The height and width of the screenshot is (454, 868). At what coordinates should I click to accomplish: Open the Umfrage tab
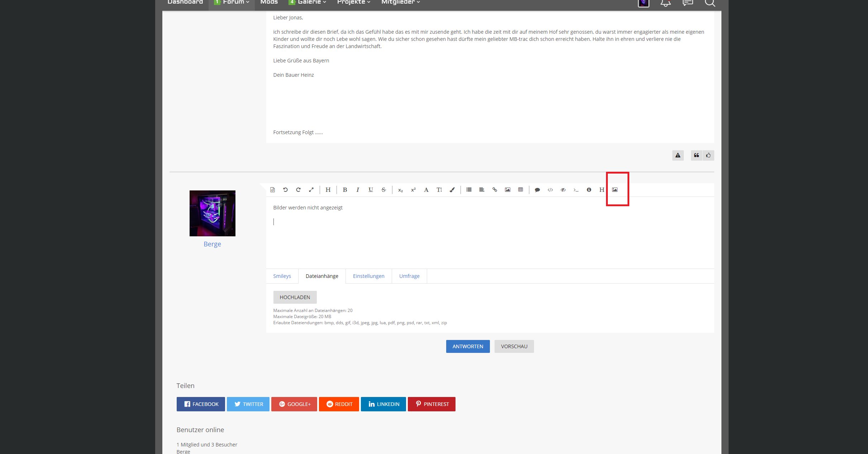409,276
